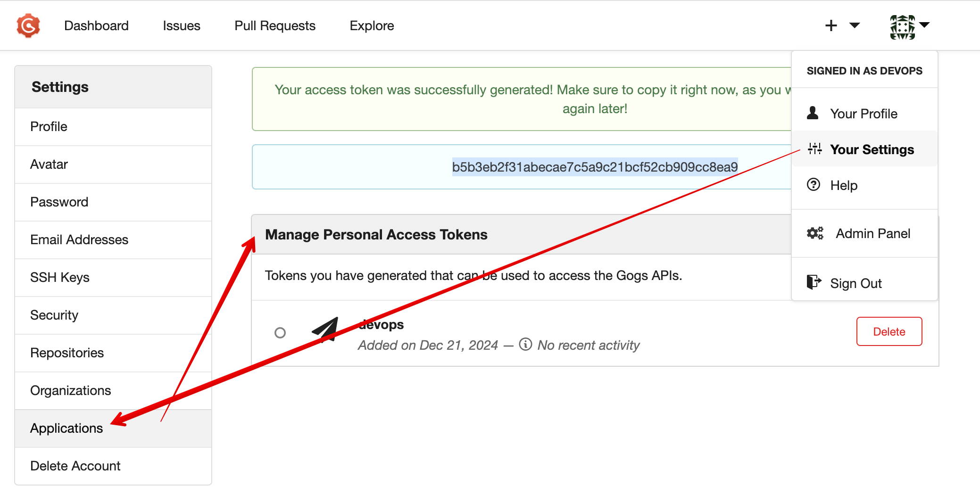Select the Applications settings entry
The height and width of the screenshot is (494, 980).
click(113, 428)
